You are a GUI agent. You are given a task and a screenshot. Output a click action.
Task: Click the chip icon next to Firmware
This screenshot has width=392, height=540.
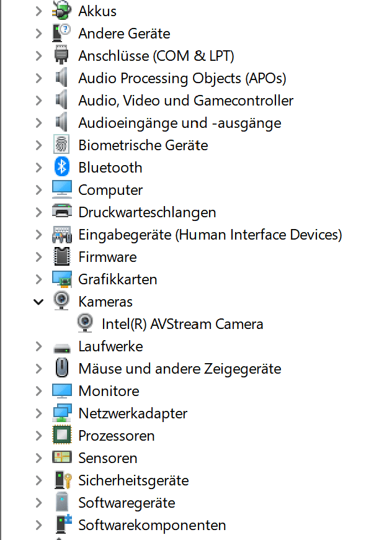tap(62, 256)
